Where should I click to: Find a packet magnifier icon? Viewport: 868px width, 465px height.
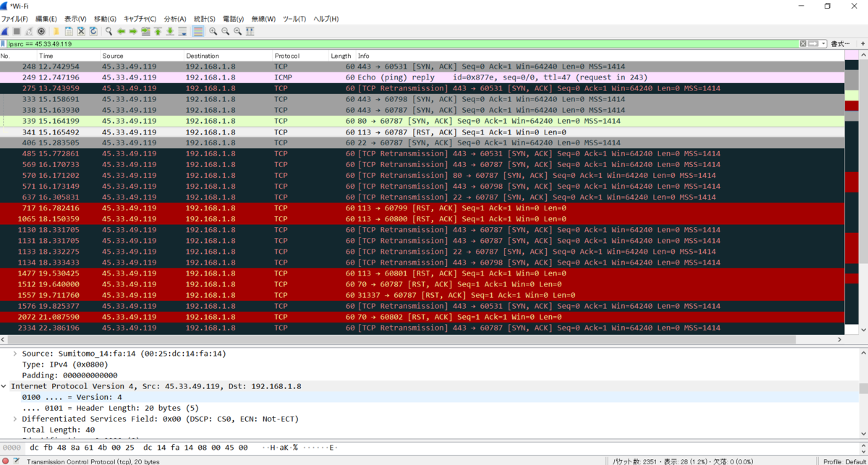(109, 31)
